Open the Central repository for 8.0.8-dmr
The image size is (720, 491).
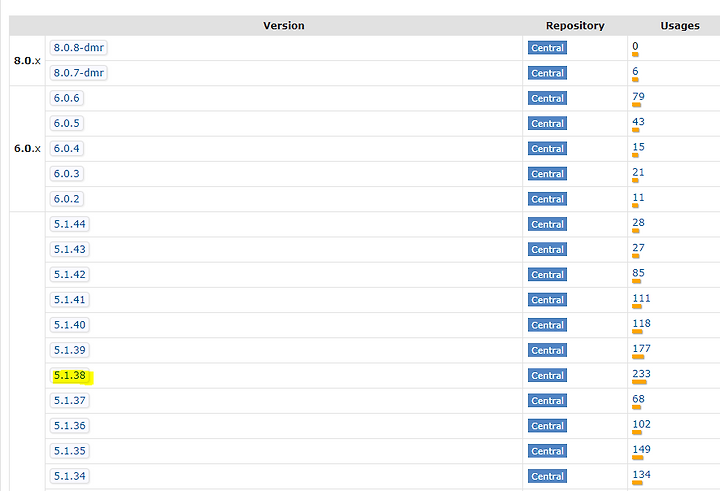(x=547, y=48)
